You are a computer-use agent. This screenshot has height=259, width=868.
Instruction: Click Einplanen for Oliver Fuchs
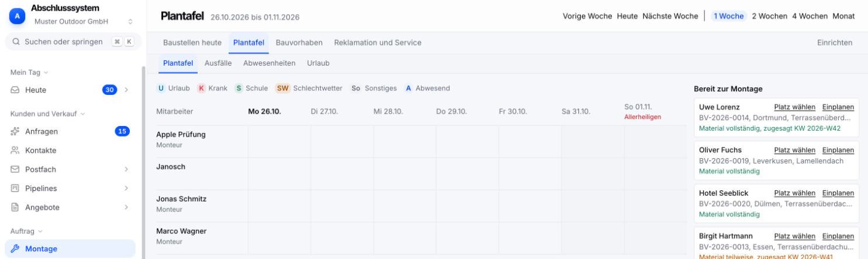tap(838, 150)
